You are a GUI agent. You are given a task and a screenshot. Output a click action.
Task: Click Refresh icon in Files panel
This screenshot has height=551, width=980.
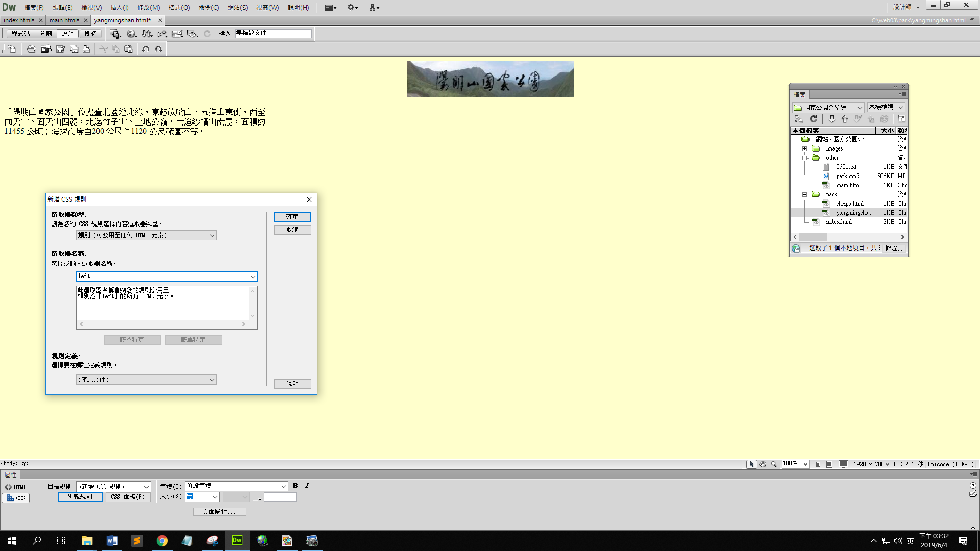pos(814,119)
